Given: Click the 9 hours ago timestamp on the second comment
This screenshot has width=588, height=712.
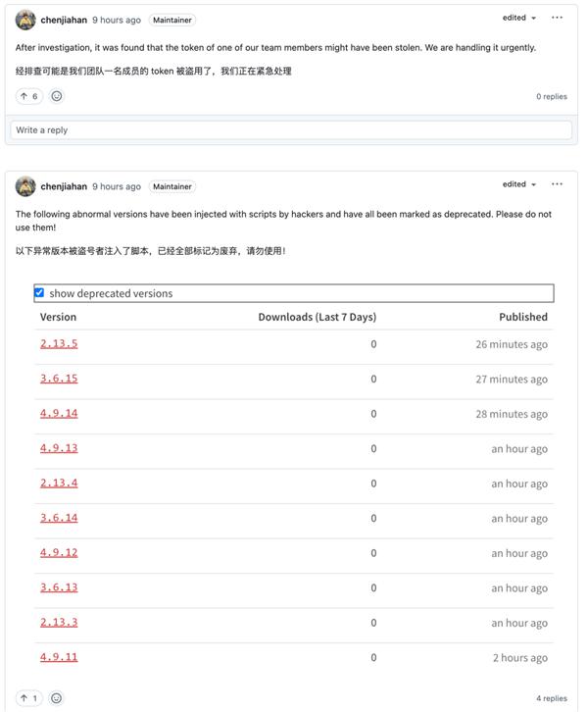Looking at the screenshot, I should pyautogui.click(x=117, y=186).
